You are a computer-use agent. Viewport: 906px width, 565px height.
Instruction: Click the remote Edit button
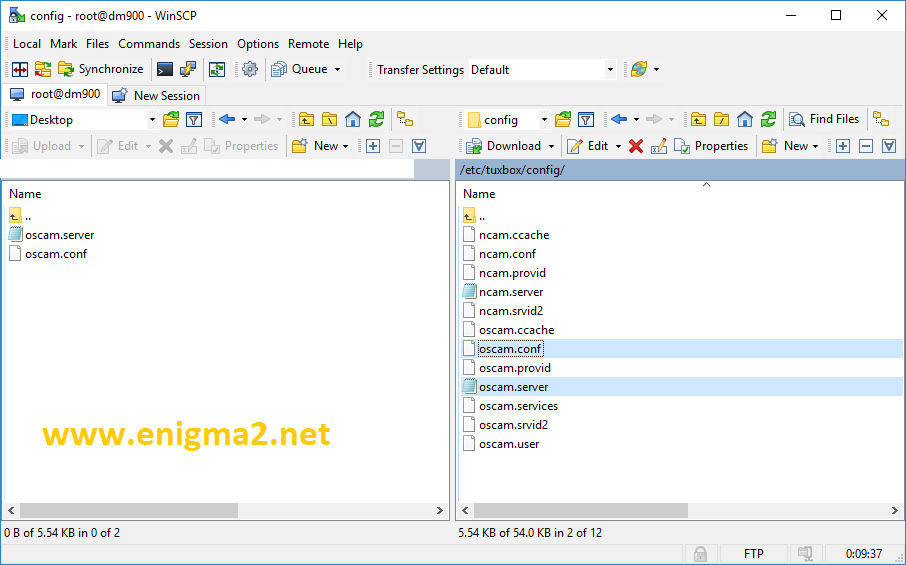[587, 146]
